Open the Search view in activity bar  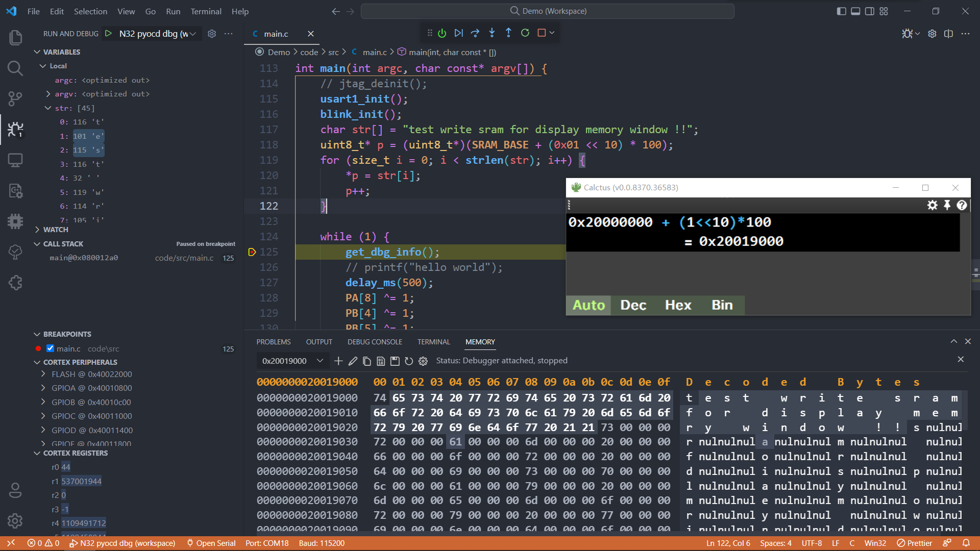click(x=15, y=68)
